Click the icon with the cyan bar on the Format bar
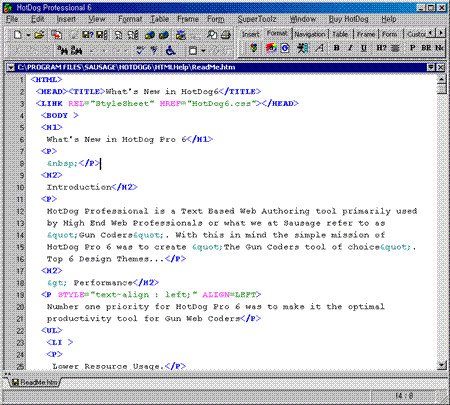The height and width of the screenshot is (405, 450). coord(302,48)
